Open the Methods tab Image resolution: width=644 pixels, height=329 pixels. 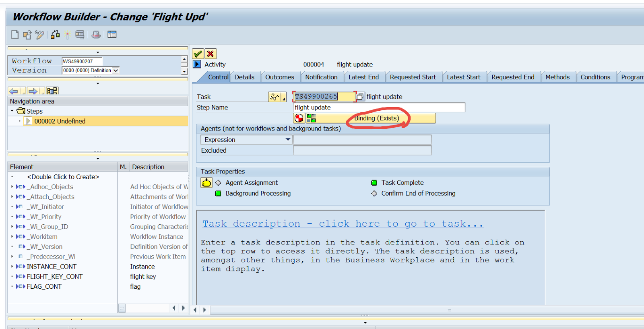[x=557, y=77]
